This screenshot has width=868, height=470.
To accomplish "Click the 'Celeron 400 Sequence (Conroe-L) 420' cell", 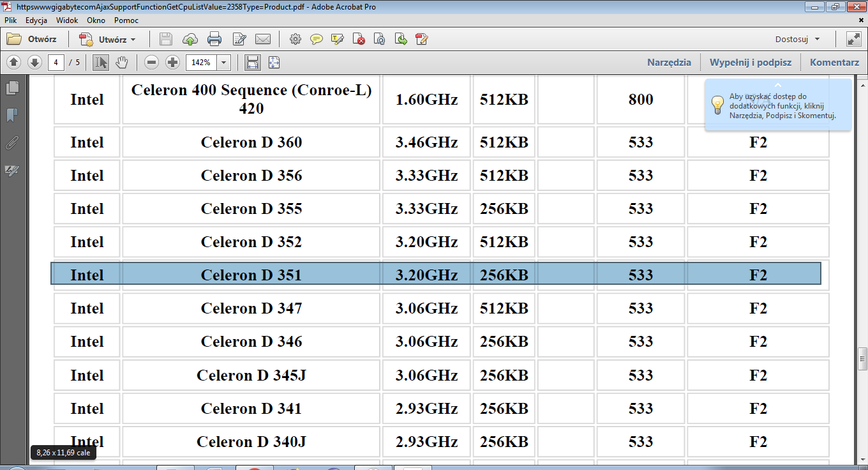I will 251,100.
